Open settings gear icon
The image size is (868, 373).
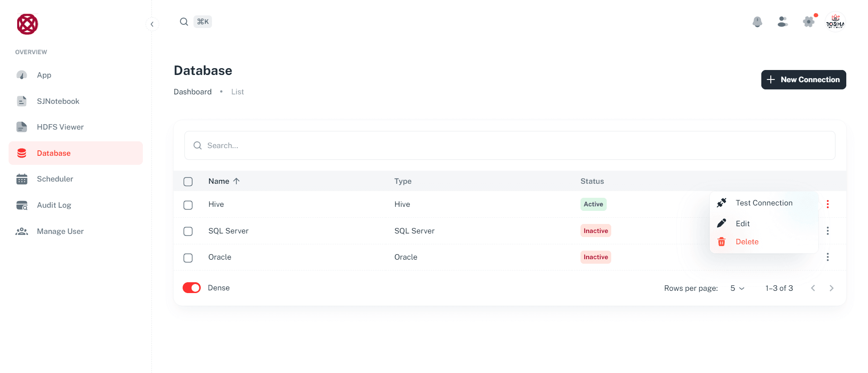(808, 22)
